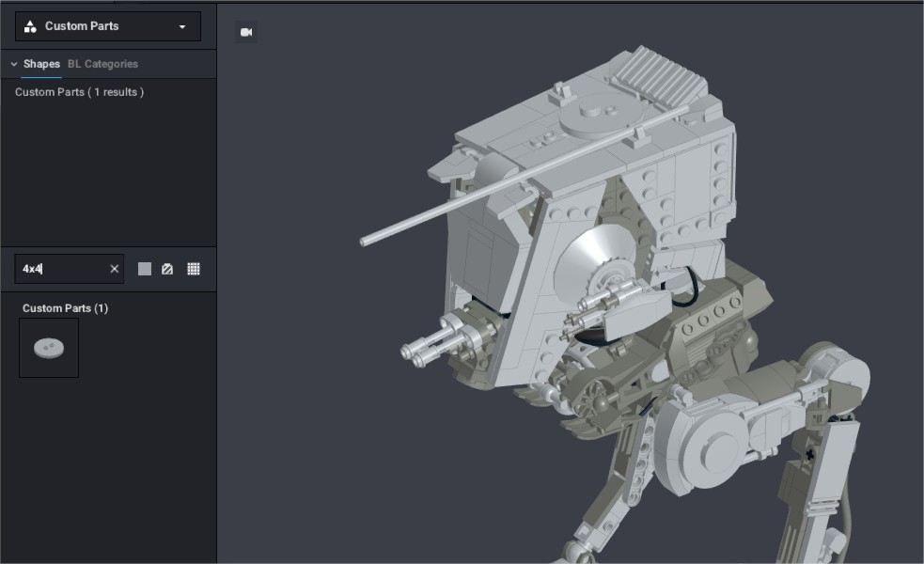The image size is (924, 564).
Task: Switch to the Shapes tab
Action: click(x=41, y=64)
